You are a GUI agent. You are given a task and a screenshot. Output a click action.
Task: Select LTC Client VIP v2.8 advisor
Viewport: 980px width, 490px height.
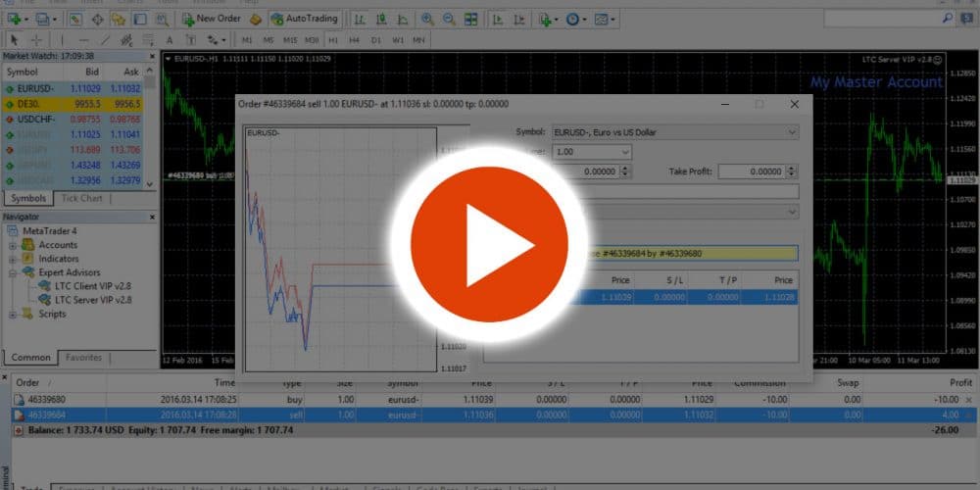click(x=85, y=286)
